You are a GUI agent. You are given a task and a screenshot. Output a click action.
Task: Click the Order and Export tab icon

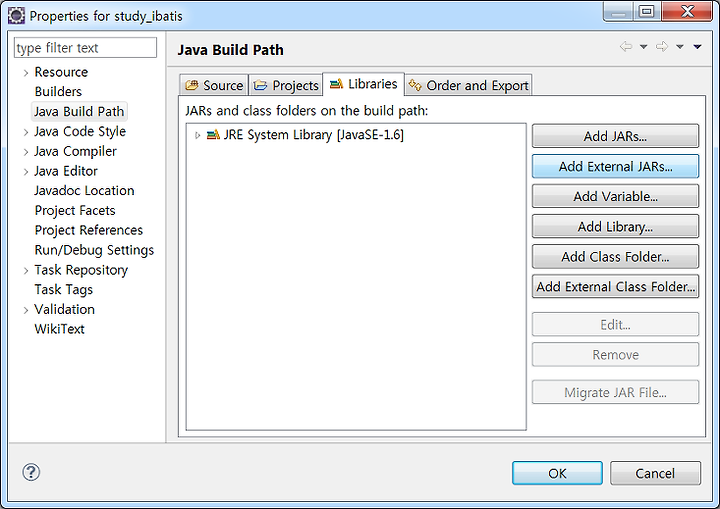415,85
